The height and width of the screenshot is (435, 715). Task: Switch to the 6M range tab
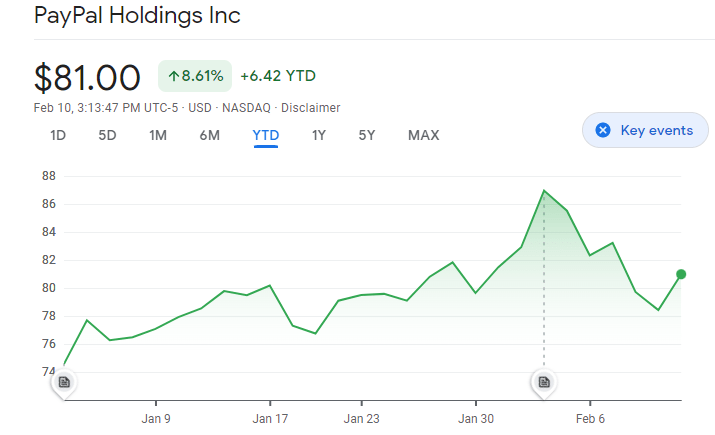click(x=209, y=135)
